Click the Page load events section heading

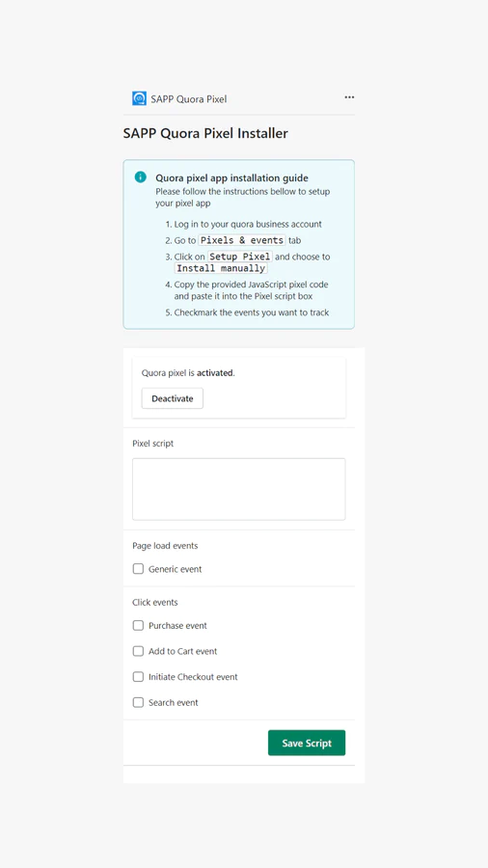coord(165,546)
